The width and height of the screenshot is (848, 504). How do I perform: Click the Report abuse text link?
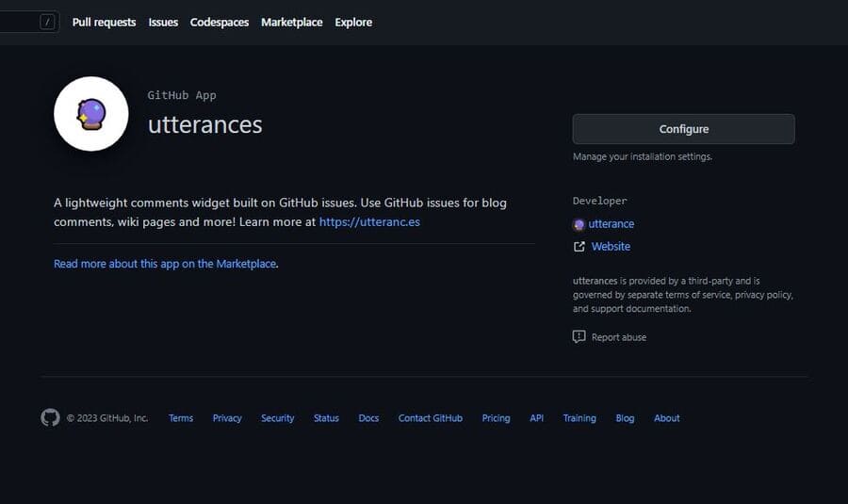619,337
